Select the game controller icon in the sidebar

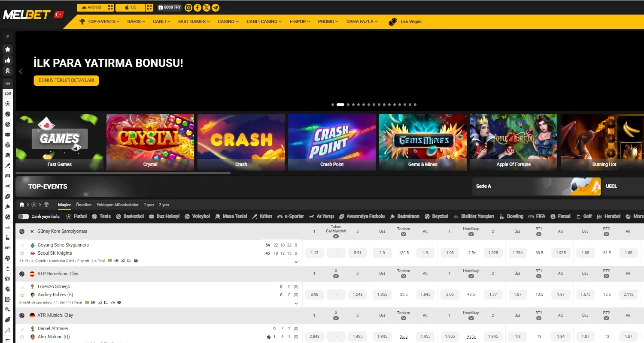pyautogui.click(x=8, y=176)
